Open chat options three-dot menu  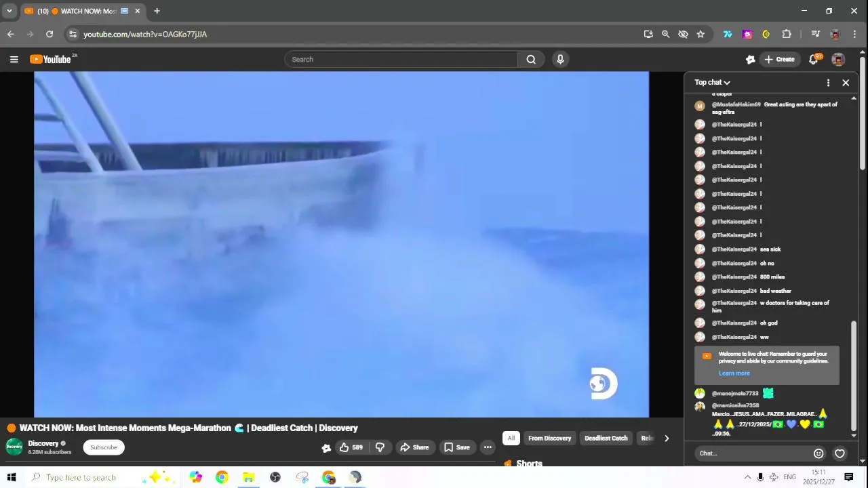[828, 83]
